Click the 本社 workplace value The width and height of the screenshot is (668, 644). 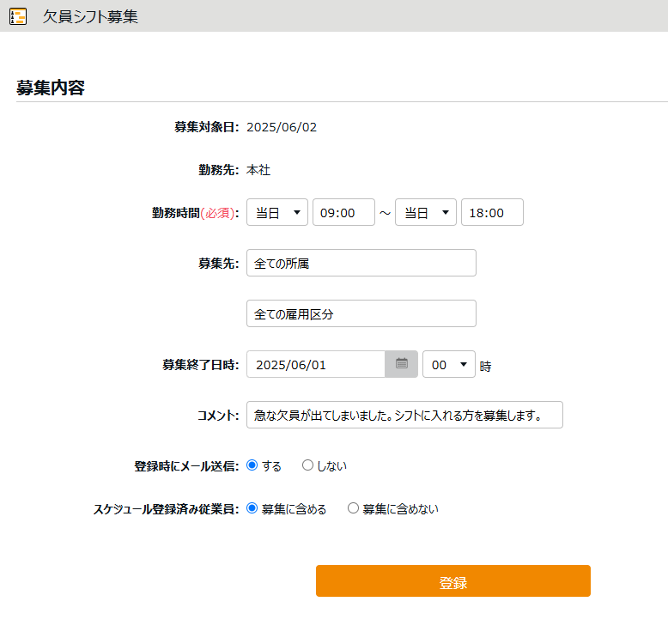point(258,170)
